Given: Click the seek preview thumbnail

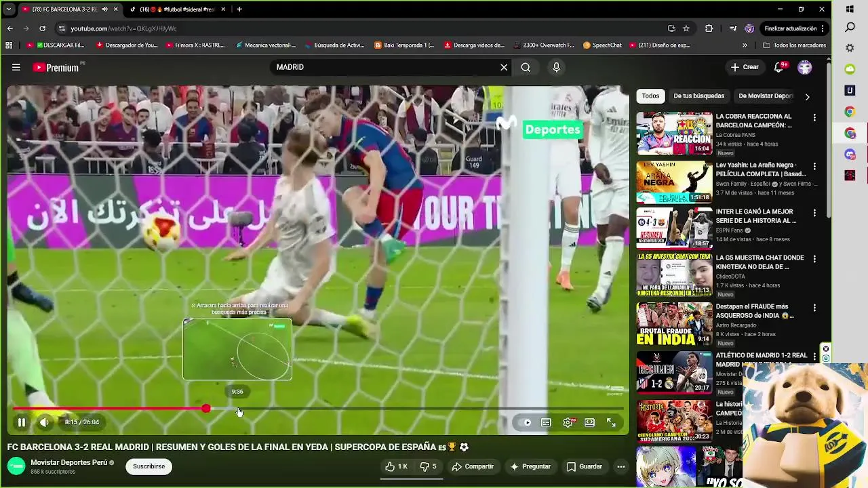Looking at the screenshot, I should click(237, 350).
